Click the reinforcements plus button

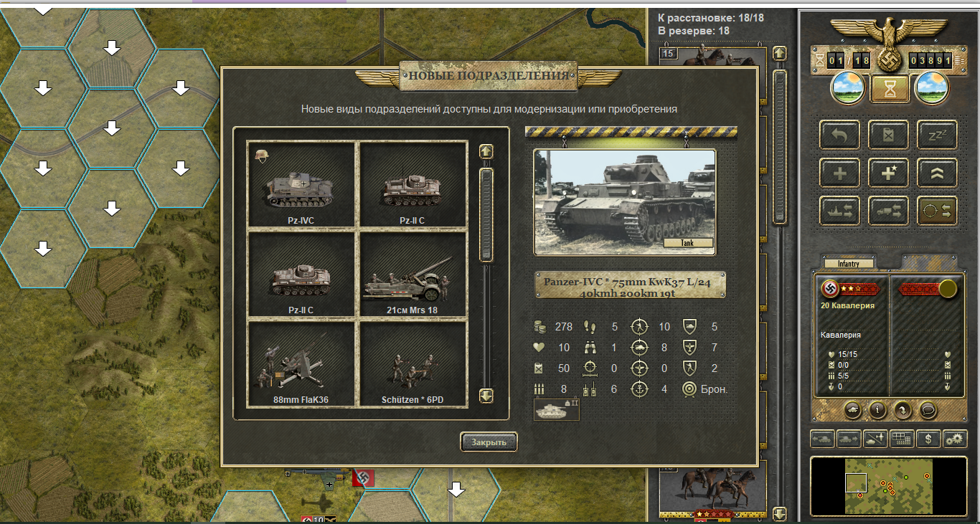[x=840, y=172]
